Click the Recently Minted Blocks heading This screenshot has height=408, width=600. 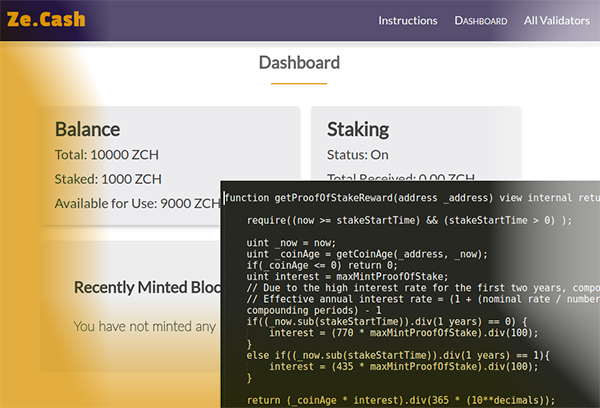(147, 287)
